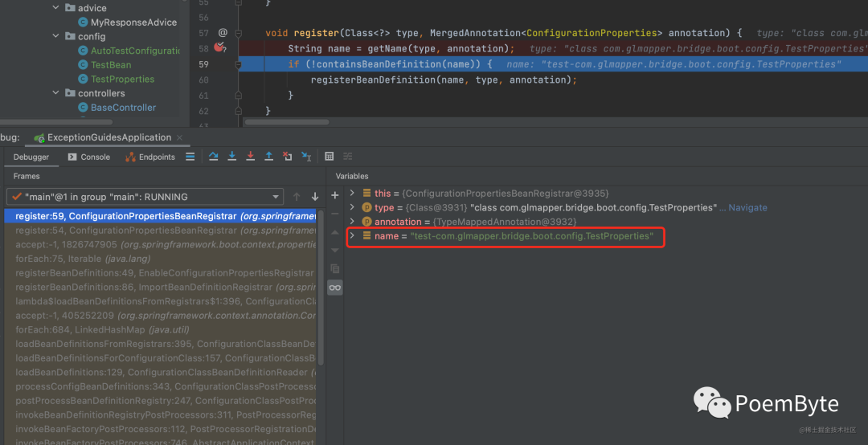Expand the 'this' variable node

352,193
